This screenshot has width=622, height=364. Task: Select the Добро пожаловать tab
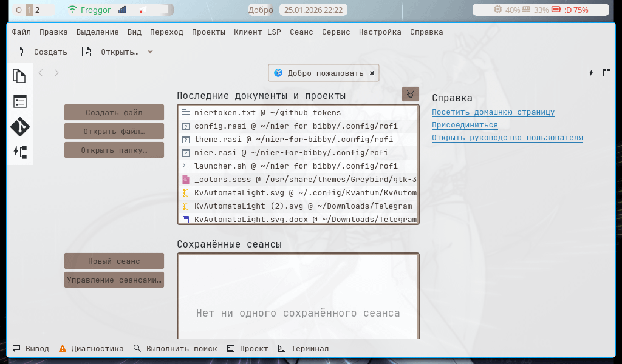tap(324, 73)
